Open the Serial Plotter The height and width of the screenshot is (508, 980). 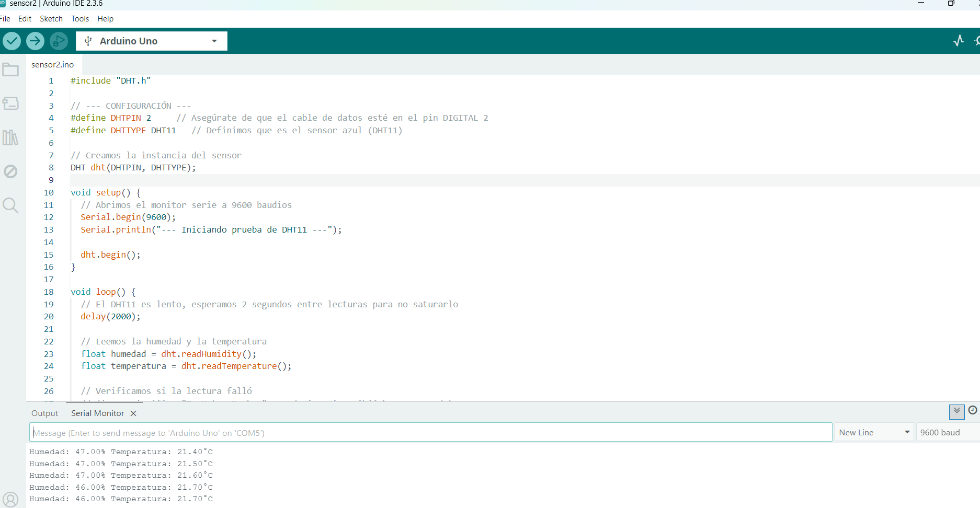958,41
